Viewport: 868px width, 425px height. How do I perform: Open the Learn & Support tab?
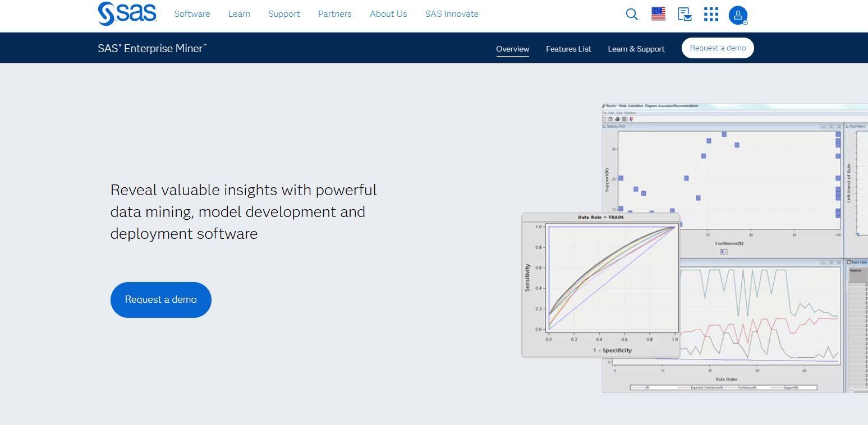[636, 49]
